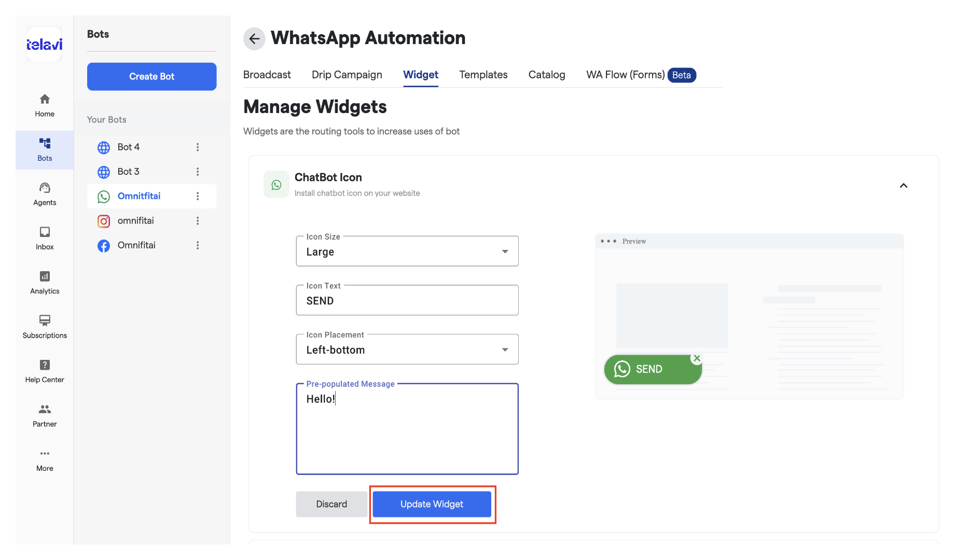Viewport: 968px width, 560px height.
Task: Click 'Install chatbot icon on your website' text
Action: coord(357,193)
